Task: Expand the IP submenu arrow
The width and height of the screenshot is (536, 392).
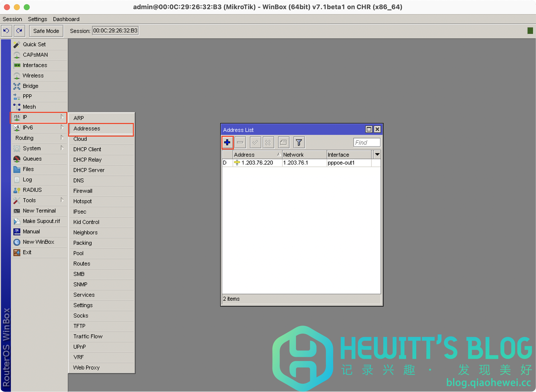Action: tap(62, 117)
